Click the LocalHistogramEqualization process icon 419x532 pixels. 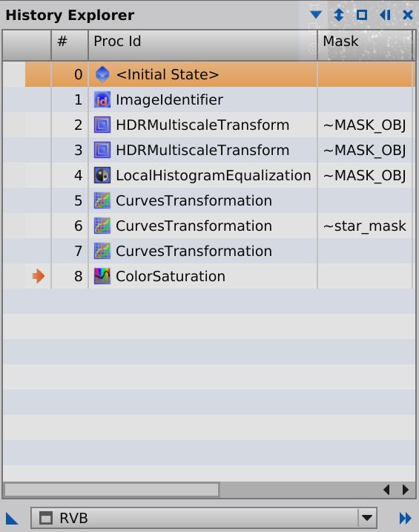click(x=102, y=175)
